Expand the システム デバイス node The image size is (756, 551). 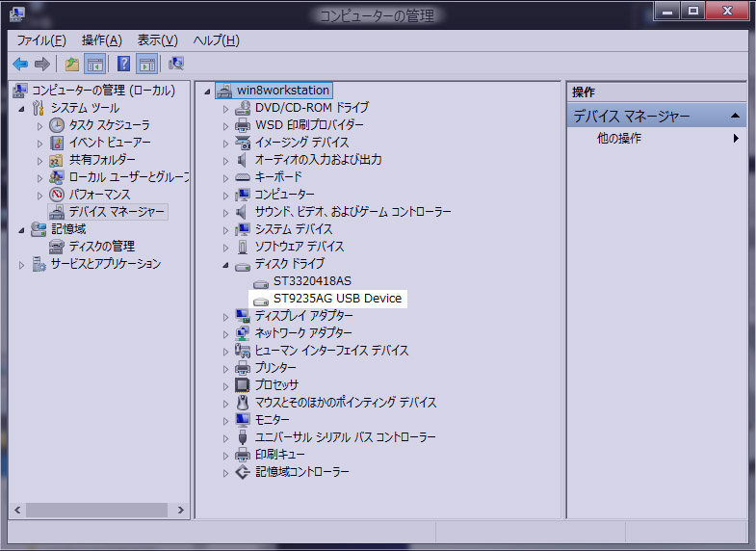coord(225,230)
